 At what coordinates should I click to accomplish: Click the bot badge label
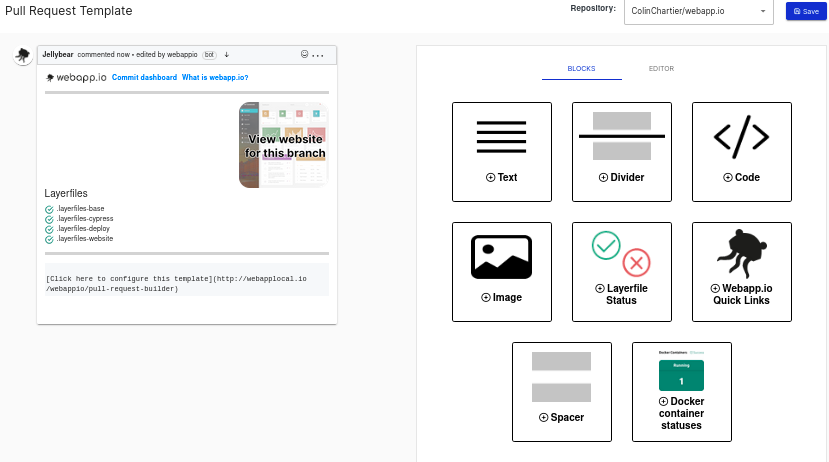coord(209,54)
